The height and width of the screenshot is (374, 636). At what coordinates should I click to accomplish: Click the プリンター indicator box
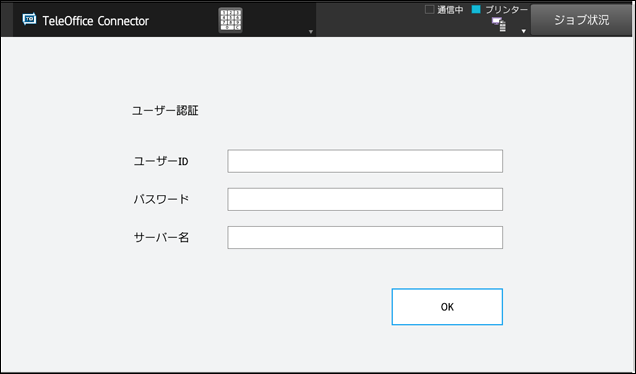coord(476,9)
